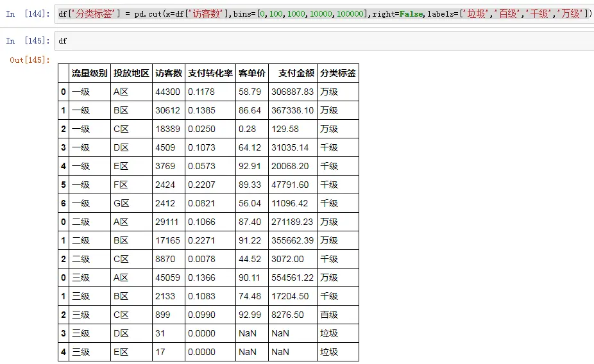
Task: Click payment amount 306887.83
Action: (x=293, y=92)
